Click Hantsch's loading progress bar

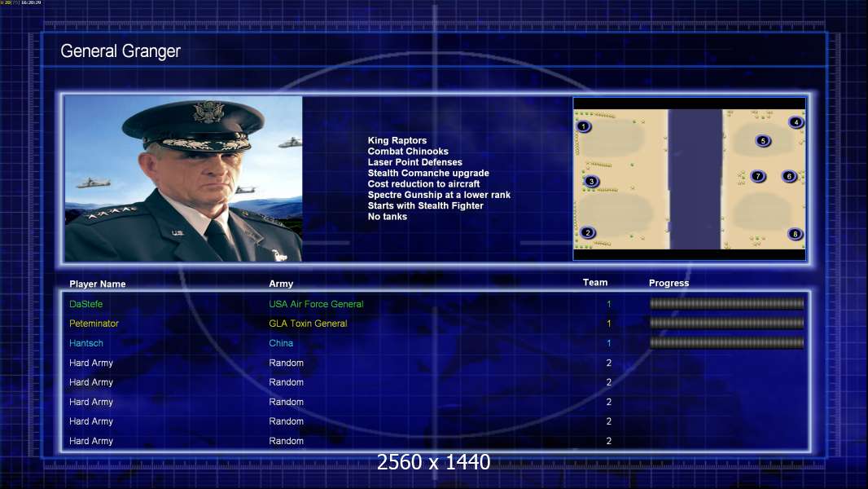click(x=727, y=343)
